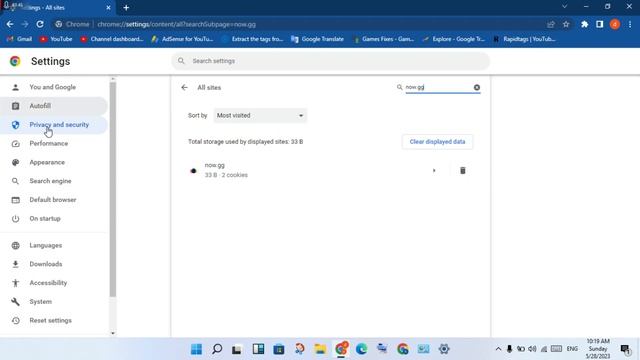Open Microsoft Store on taskbar
The height and width of the screenshot is (360, 640).
(x=279, y=349)
